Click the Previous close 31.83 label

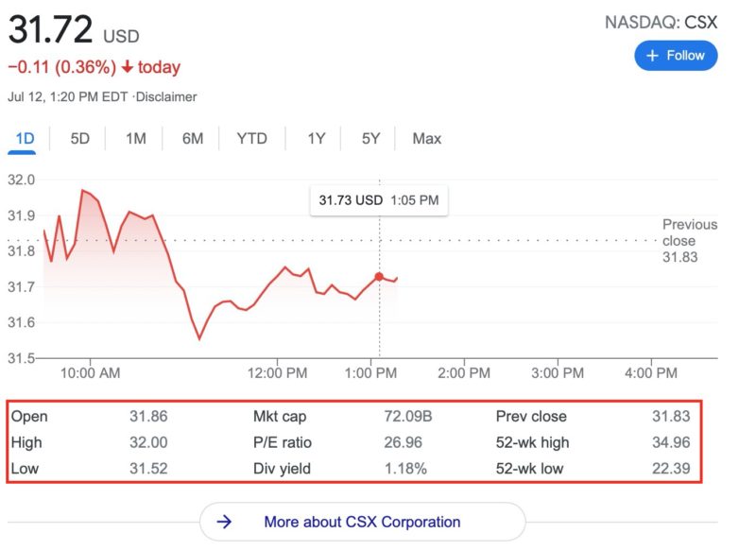689,241
